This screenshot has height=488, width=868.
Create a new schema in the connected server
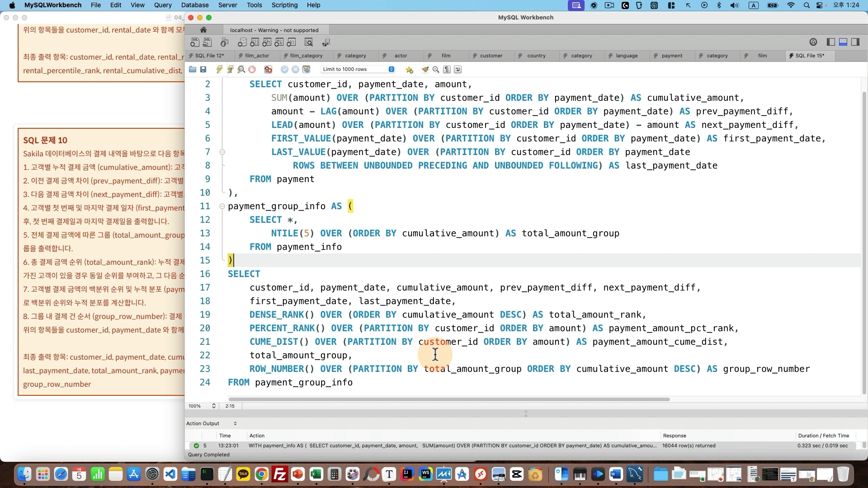[242, 42]
